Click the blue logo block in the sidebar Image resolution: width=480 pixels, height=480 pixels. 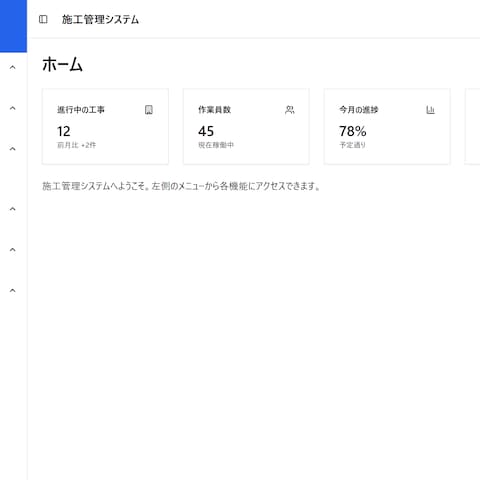[13, 26]
